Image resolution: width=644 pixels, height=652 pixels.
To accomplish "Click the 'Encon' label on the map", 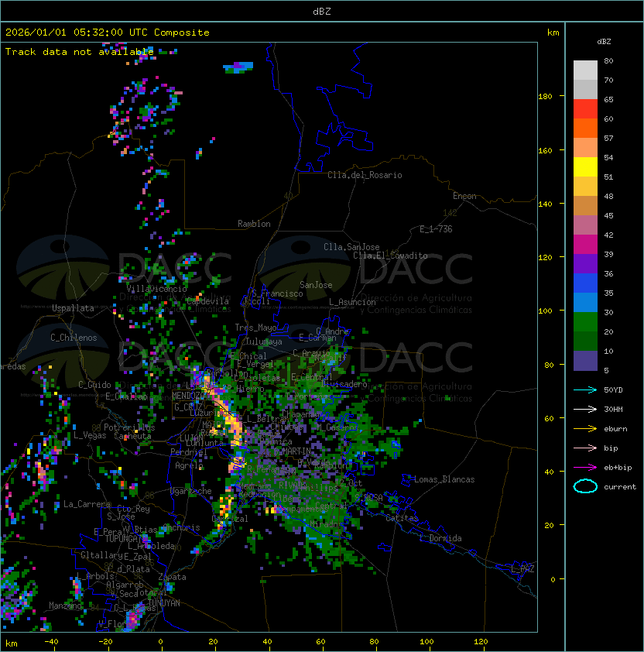I will (464, 196).
